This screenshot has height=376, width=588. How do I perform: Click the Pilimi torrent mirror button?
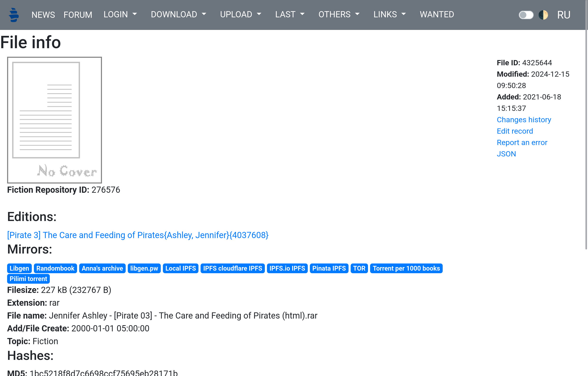[x=28, y=279]
